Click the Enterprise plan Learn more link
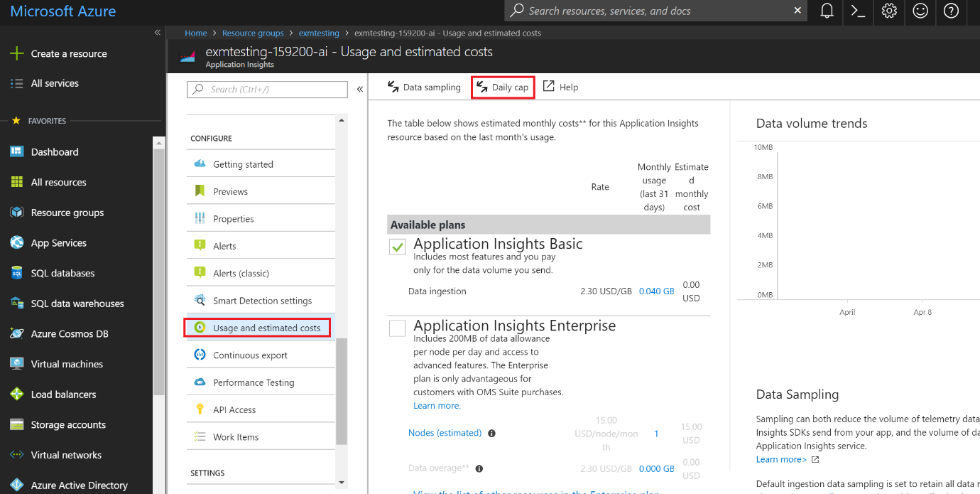This screenshot has height=494, width=980. pyautogui.click(x=436, y=405)
